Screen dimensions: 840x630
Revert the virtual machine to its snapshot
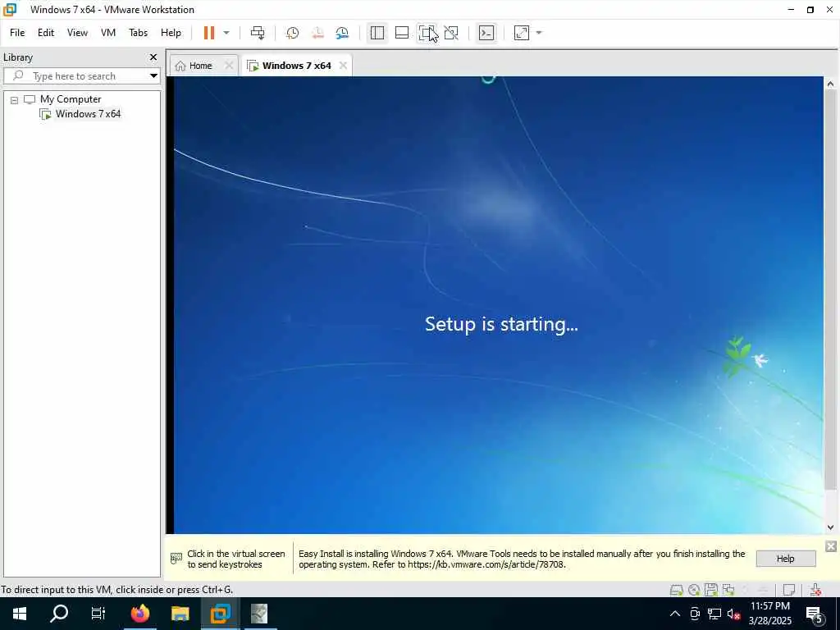click(x=317, y=33)
